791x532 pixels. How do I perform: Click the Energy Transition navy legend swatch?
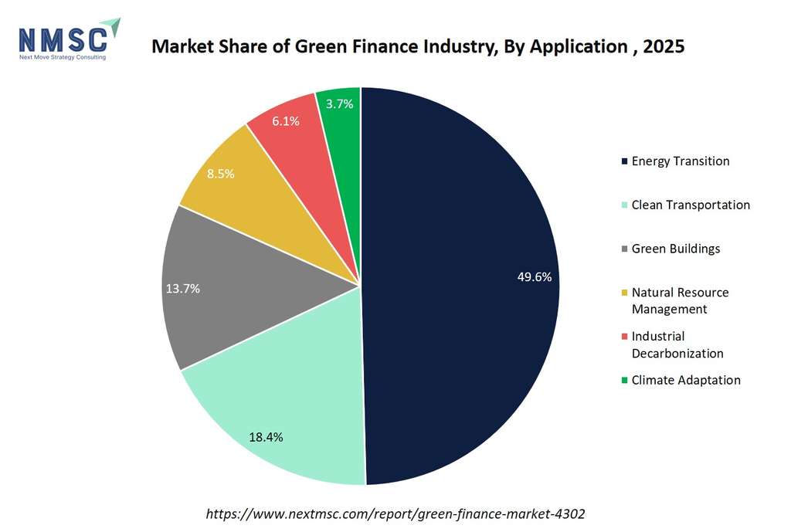pos(624,161)
